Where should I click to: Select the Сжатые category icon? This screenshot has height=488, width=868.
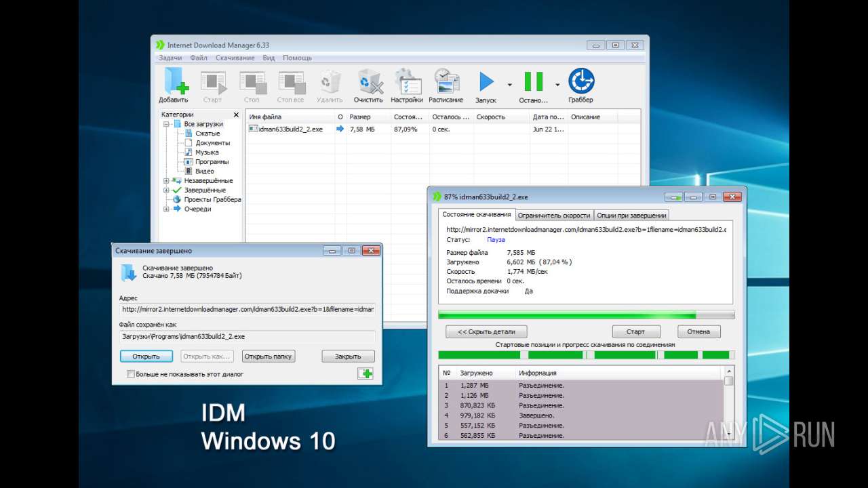pyautogui.click(x=189, y=134)
